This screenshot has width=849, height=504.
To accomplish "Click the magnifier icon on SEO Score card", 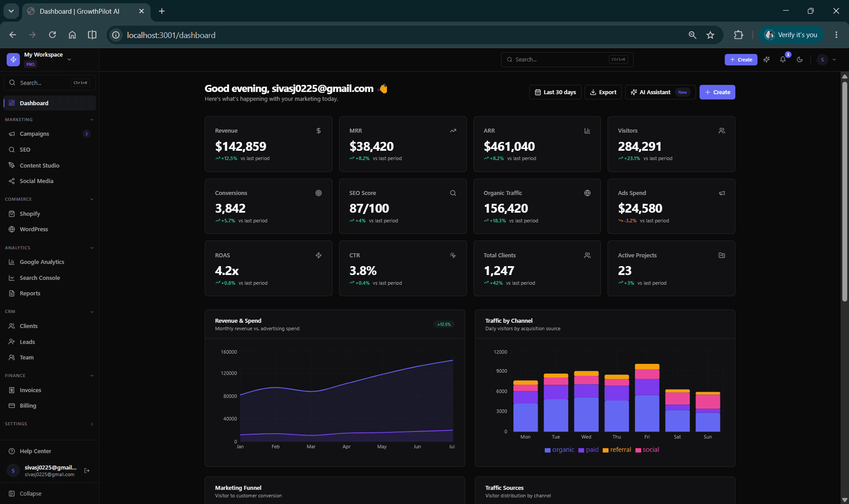I will [x=453, y=193].
